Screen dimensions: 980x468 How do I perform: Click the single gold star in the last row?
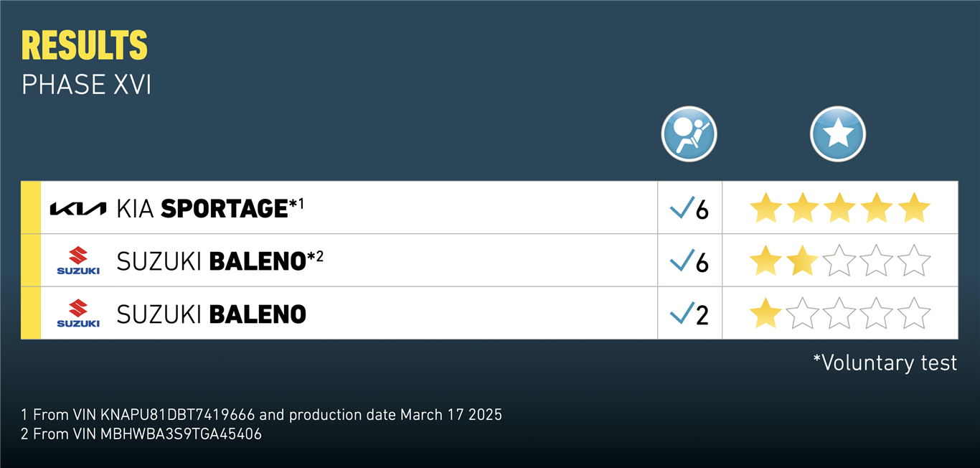click(765, 314)
